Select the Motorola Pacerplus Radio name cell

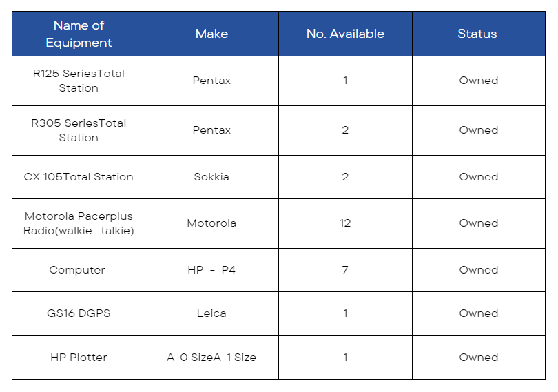79,223
